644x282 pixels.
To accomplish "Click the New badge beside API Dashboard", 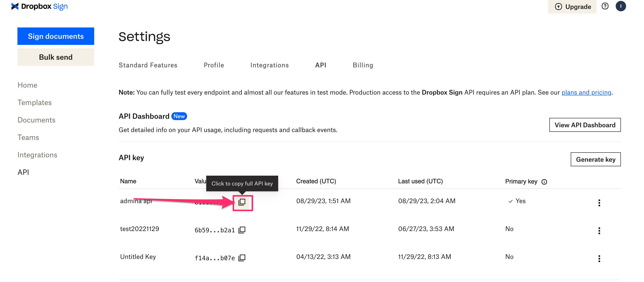I will coord(179,117).
